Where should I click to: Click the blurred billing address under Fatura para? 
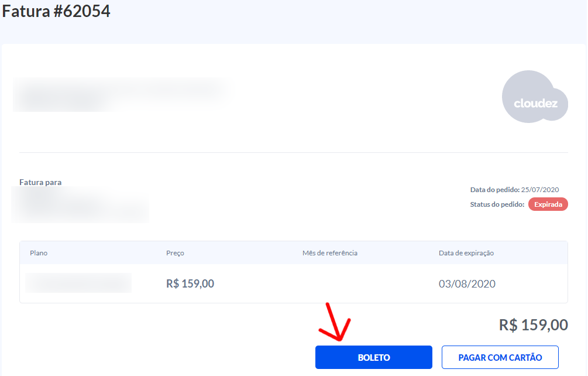click(x=79, y=205)
